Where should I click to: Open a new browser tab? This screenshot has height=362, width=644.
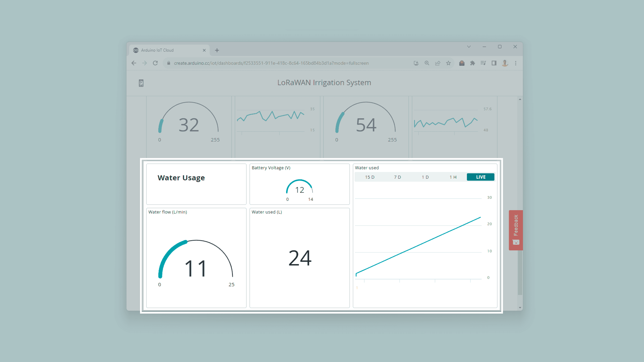[x=217, y=50]
